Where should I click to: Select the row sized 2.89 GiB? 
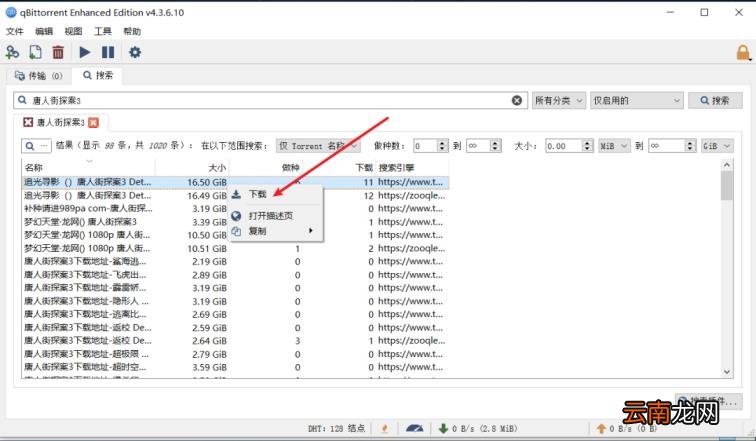coord(235,275)
